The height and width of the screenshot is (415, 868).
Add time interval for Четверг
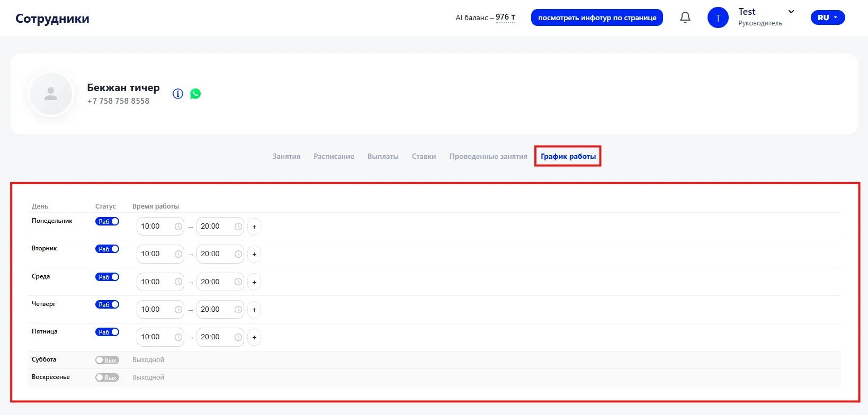pos(254,310)
